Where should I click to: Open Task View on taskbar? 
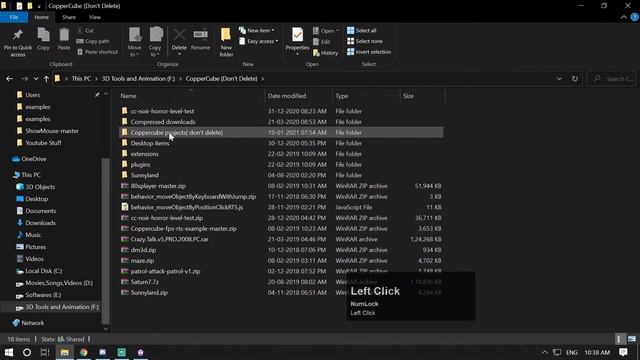[45, 352]
